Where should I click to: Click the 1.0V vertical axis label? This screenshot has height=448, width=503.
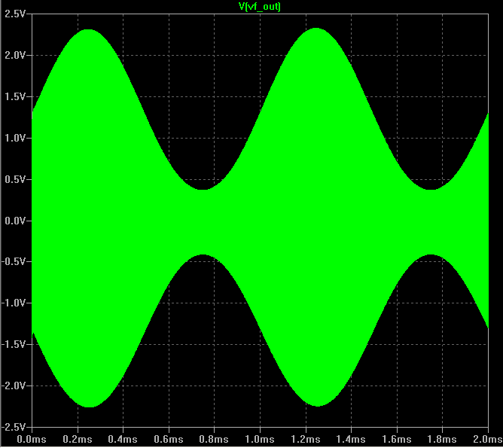coord(15,139)
